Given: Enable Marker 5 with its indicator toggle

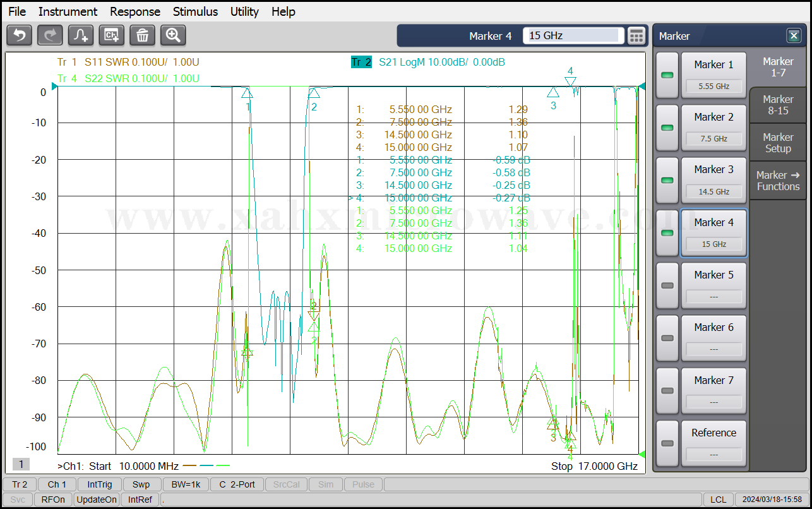Looking at the screenshot, I should 667,285.
